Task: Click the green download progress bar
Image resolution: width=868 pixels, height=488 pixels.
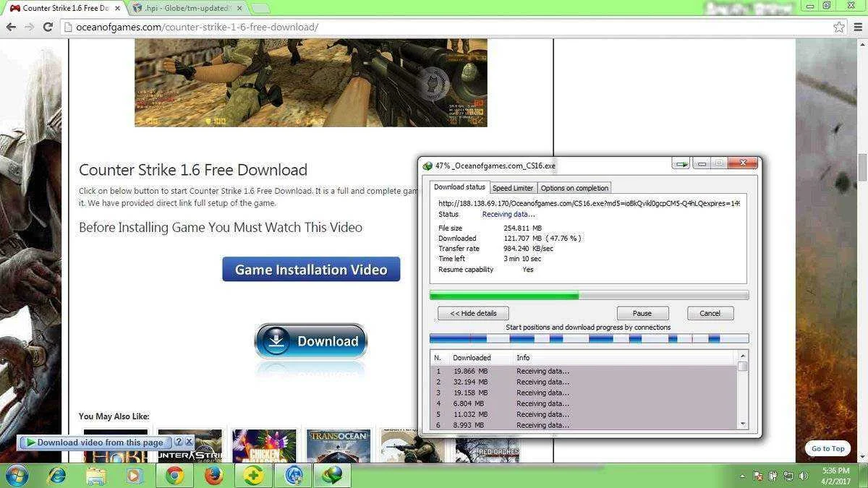Action: (589, 295)
